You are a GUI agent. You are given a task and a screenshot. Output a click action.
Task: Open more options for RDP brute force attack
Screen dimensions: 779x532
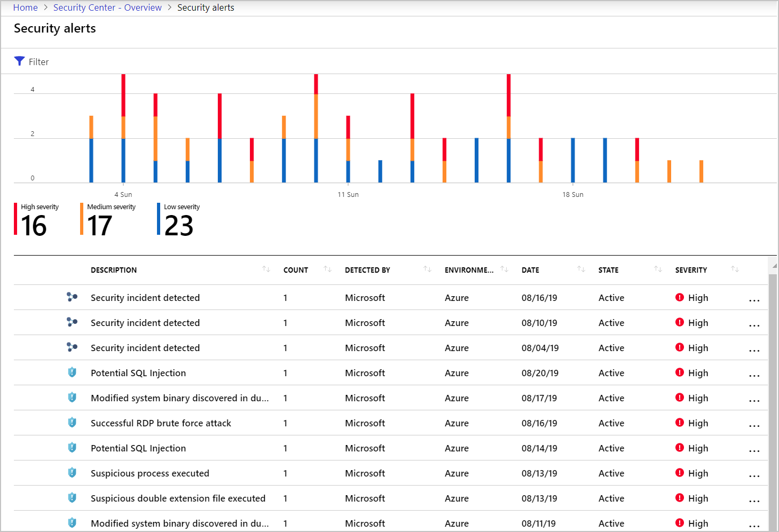click(x=754, y=426)
